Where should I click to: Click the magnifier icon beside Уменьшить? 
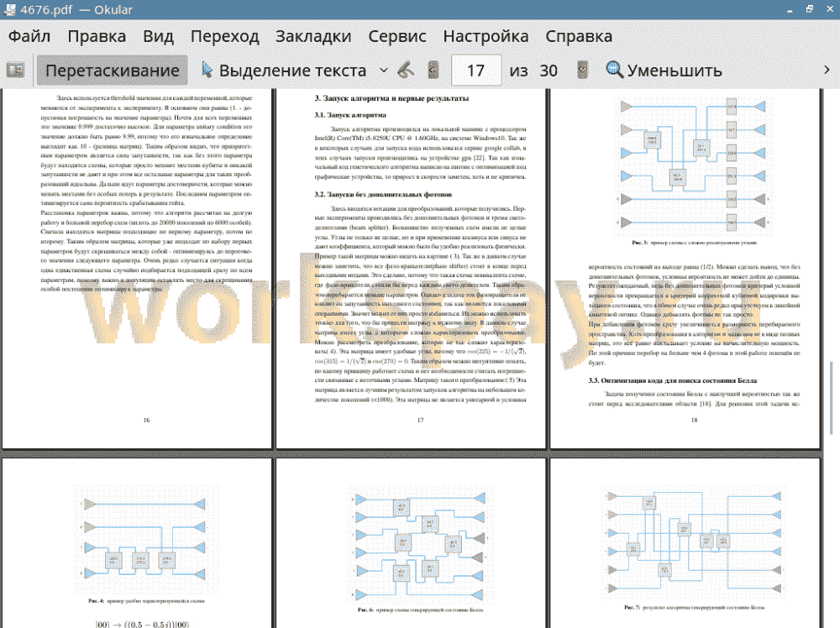point(615,71)
